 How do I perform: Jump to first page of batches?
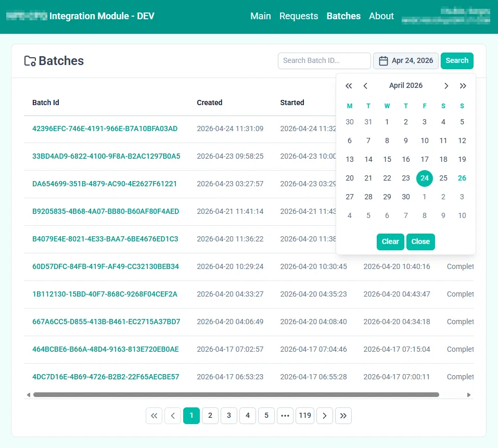click(154, 415)
